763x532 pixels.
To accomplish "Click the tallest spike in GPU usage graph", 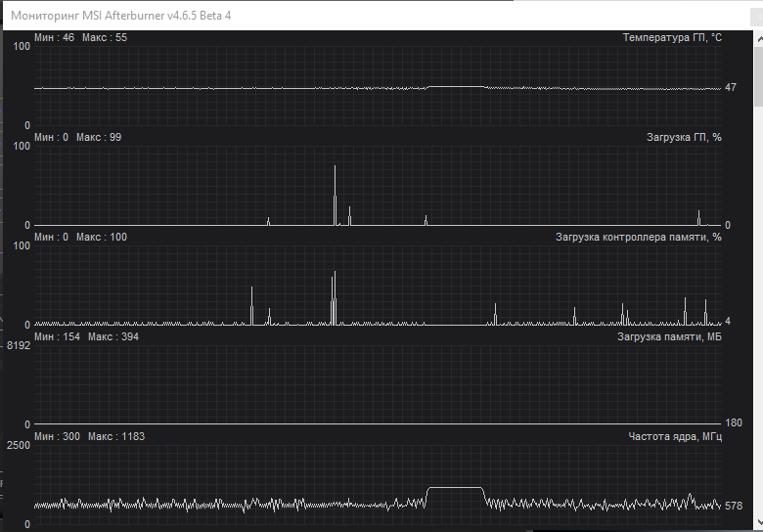I will tap(335, 195).
